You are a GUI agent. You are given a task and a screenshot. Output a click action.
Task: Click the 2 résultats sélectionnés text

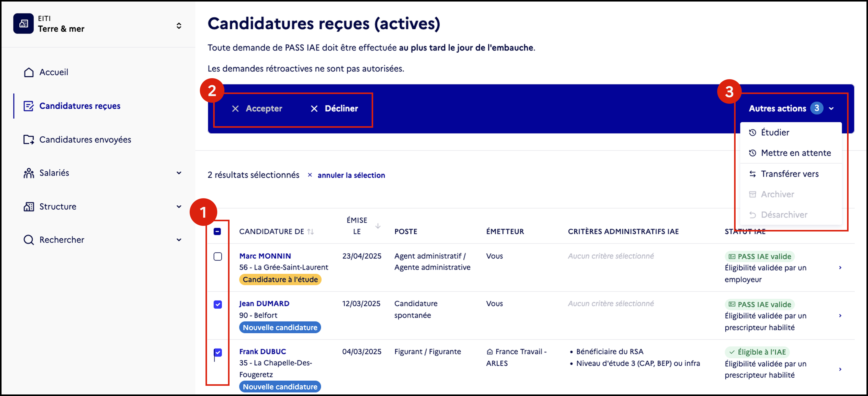coord(253,175)
